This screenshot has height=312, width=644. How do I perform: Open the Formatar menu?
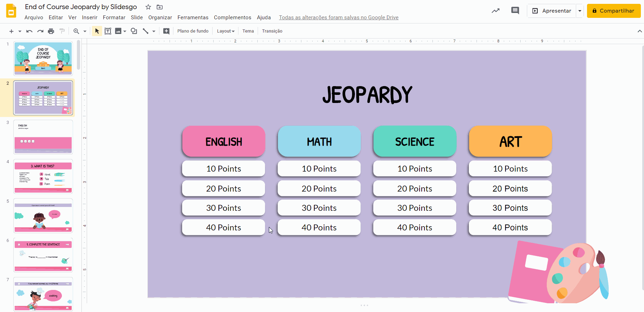pos(114,18)
